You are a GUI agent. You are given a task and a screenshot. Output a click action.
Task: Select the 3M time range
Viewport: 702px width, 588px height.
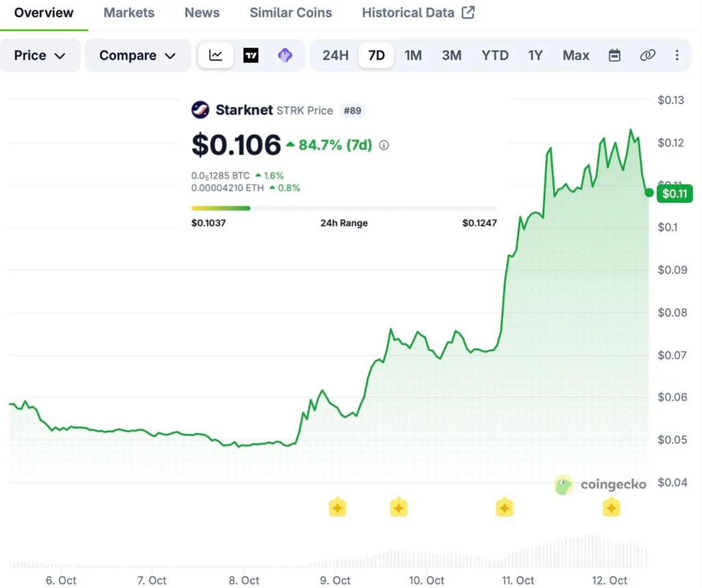[x=451, y=56]
